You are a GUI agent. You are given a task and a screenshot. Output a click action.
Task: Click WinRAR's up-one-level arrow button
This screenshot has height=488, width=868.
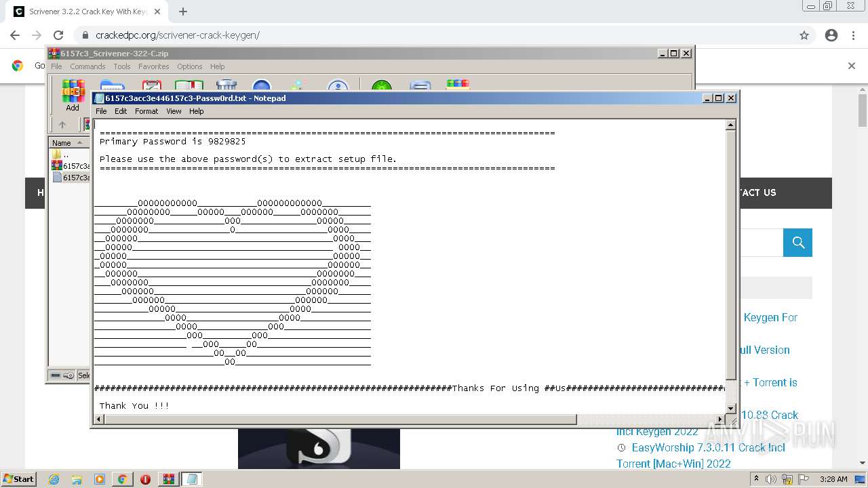(x=62, y=125)
